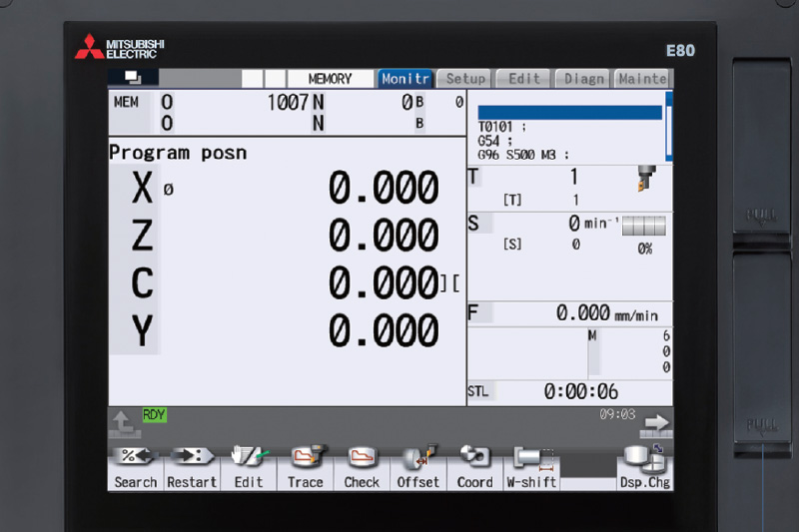Switch to the Setup tab
The height and width of the screenshot is (532, 799).
[464, 78]
